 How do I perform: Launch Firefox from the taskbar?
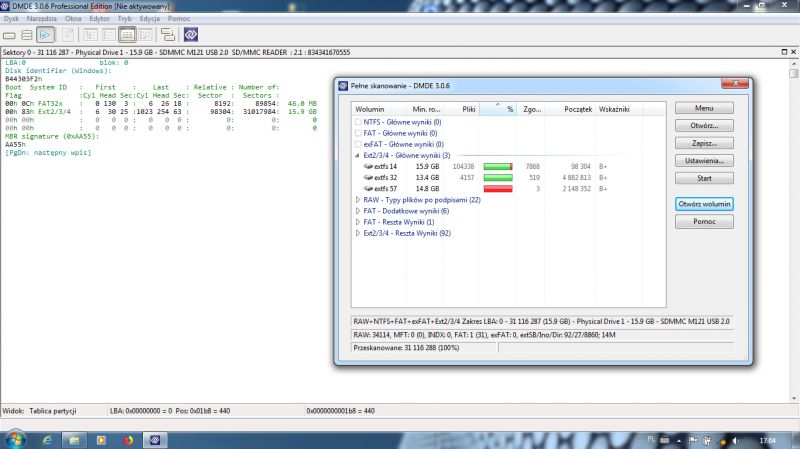128,440
